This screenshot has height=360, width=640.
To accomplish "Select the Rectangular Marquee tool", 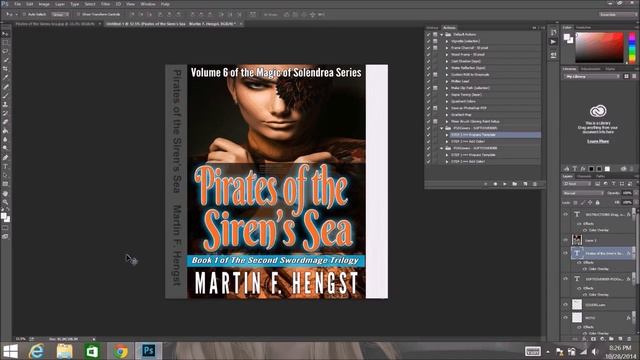I will [5, 42].
